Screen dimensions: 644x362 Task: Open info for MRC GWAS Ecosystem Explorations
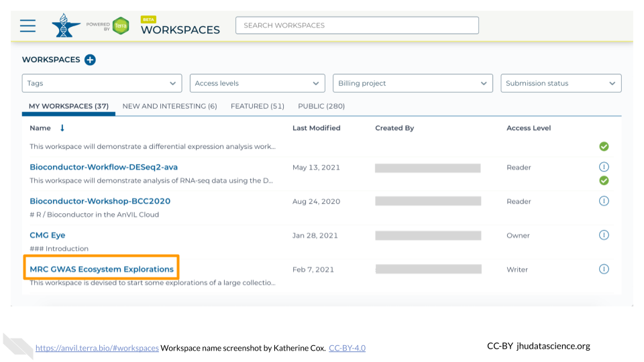point(604,269)
